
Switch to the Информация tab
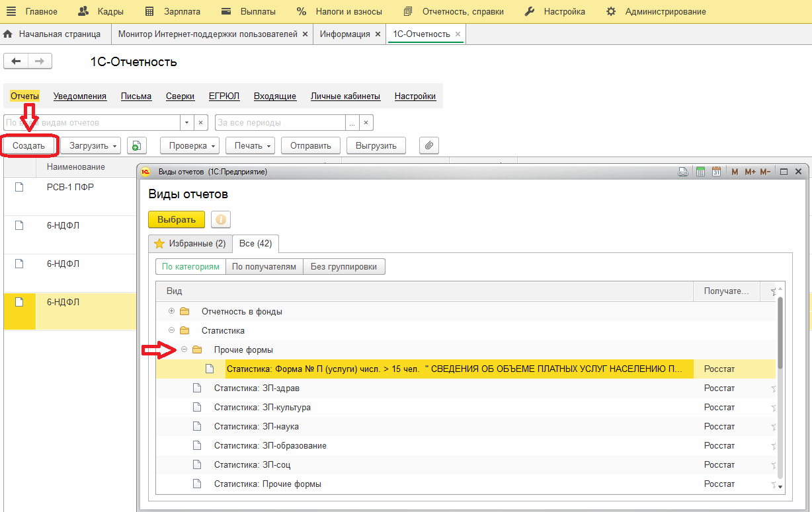coord(345,34)
